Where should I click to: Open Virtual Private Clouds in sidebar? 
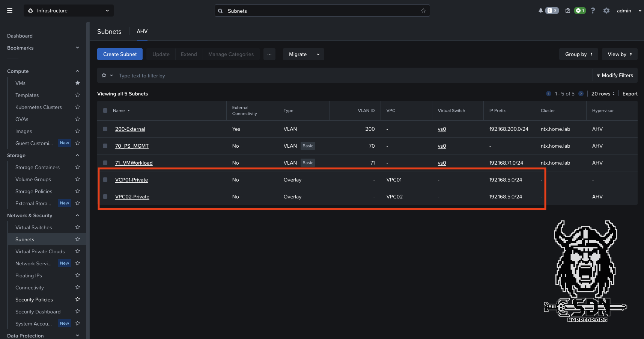40,251
